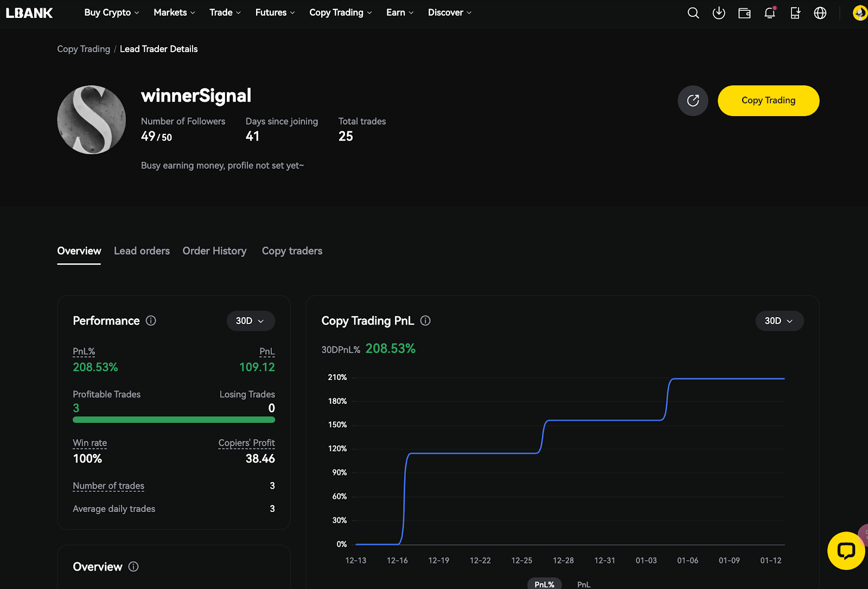Click the search magnifier icon
This screenshot has width=868, height=589.
click(693, 13)
